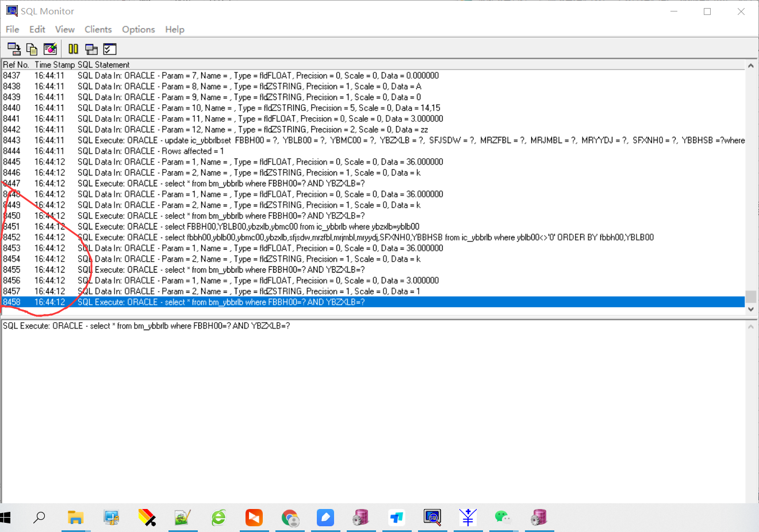Select log row 8441 with Param = 11
Screen dimensions: 759x532
pos(374,119)
